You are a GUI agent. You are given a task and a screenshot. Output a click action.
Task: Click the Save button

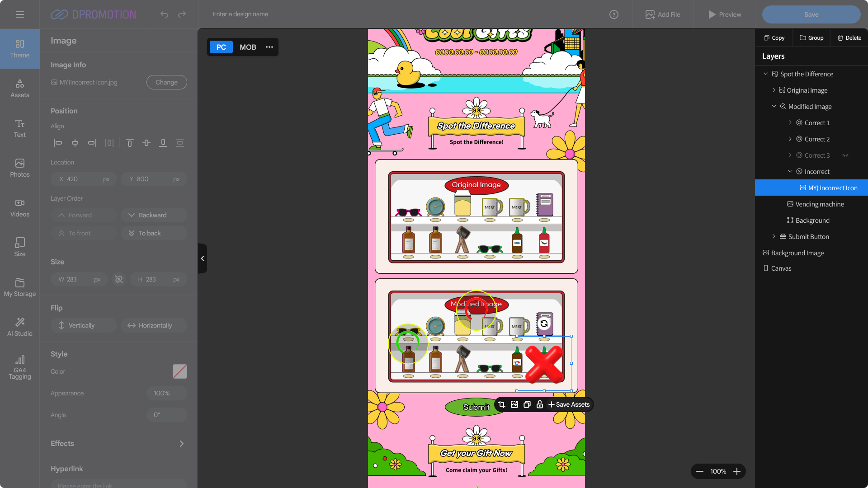click(x=811, y=14)
